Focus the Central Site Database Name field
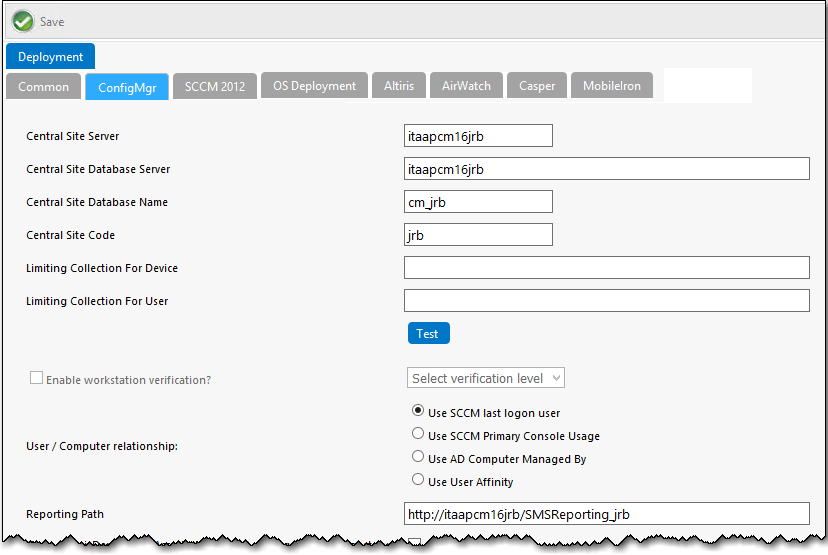The image size is (828, 555). pos(478,202)
